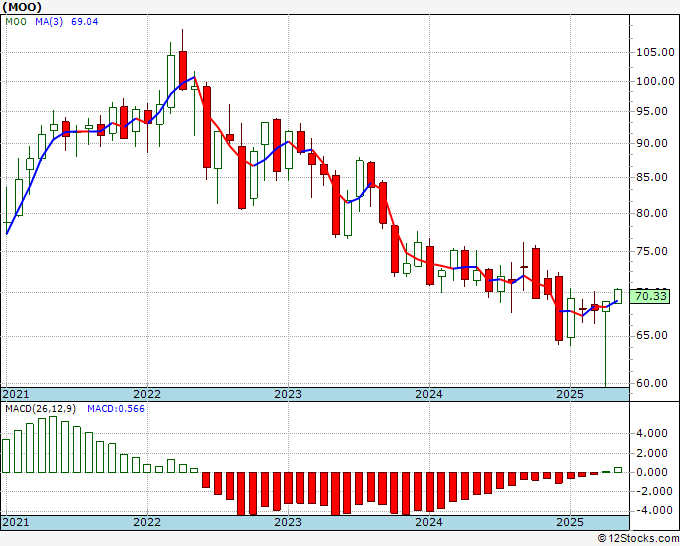
Task: Click 2021 on the MACD time axis
Action: click(16, 522)
